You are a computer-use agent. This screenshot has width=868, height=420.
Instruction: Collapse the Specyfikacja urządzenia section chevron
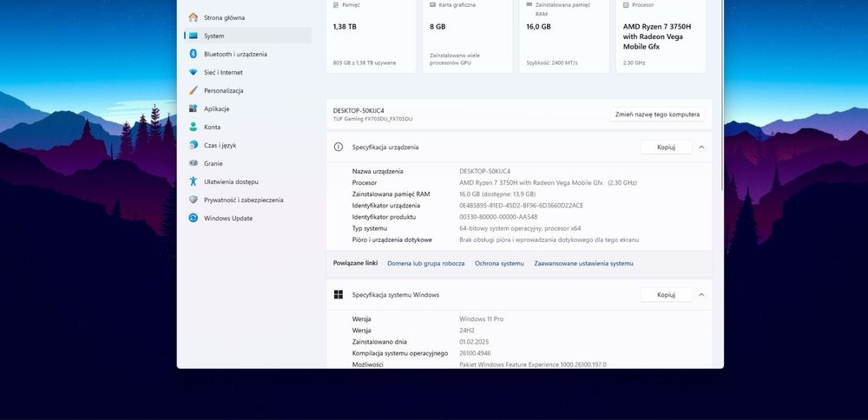pos(701,148)
